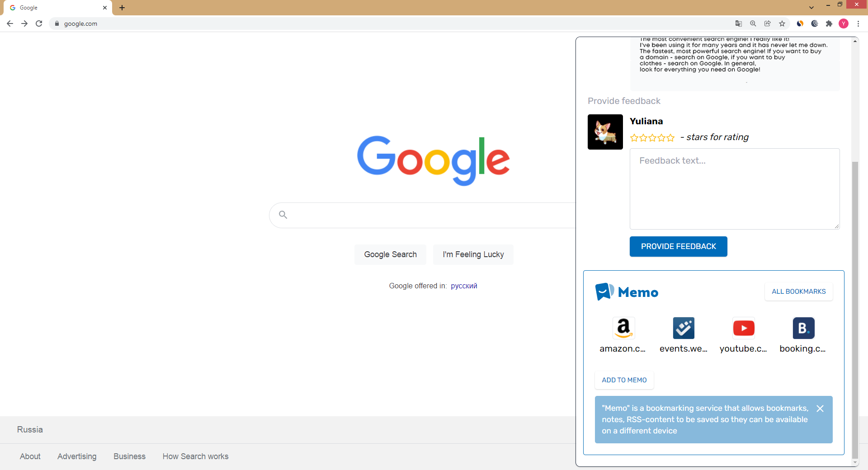Dismiss the Memo info banner
The image size is (868, 470).
click(x=820, y=409)
